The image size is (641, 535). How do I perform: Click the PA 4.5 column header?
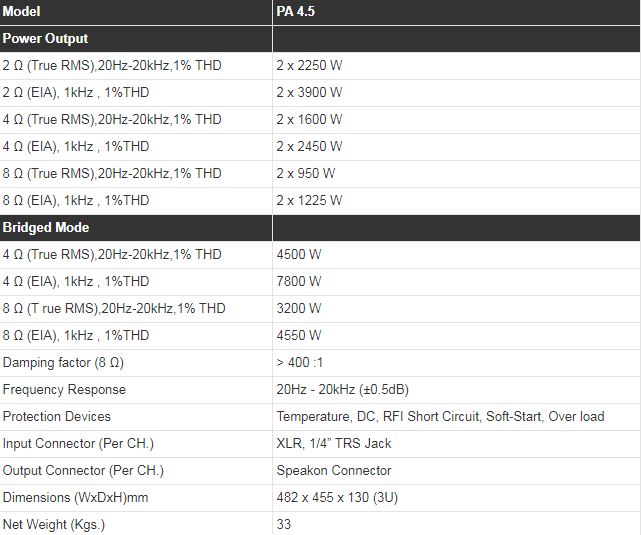click(x=296, y=12)
